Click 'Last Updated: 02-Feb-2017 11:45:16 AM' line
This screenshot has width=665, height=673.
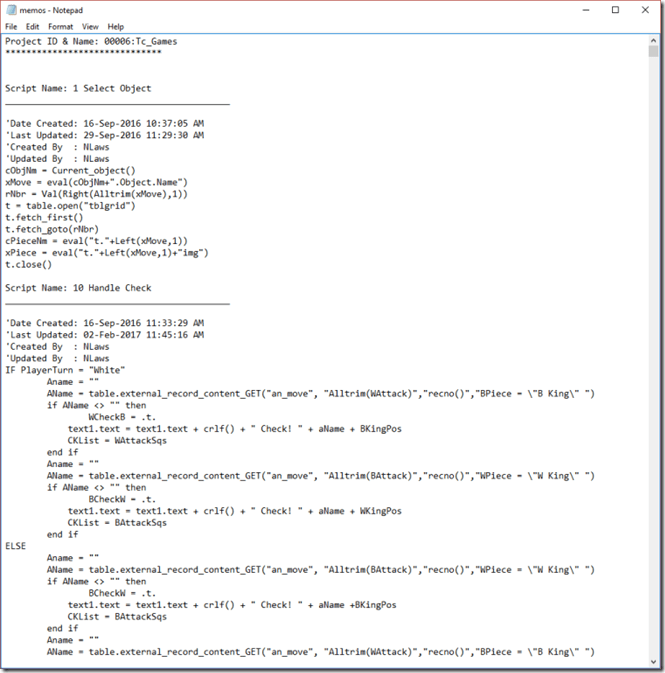click(x=105, y=335)
